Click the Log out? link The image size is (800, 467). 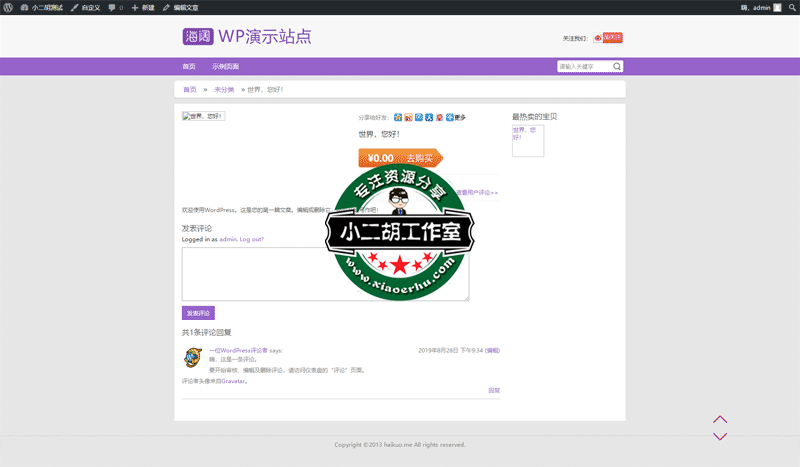(251, 240)
